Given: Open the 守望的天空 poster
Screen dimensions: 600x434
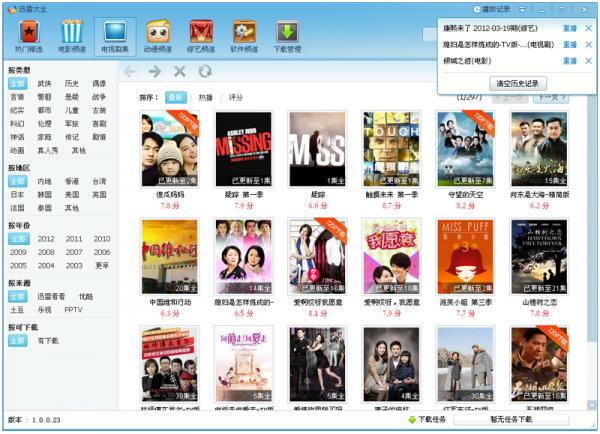Looking at the screenshot, I should pyautogui.click(x=465, y=149).
